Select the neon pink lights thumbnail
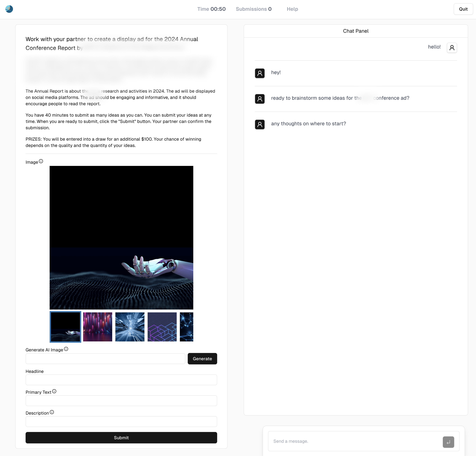The height and width of the screenshot is (456, 476). coord(98,327)
